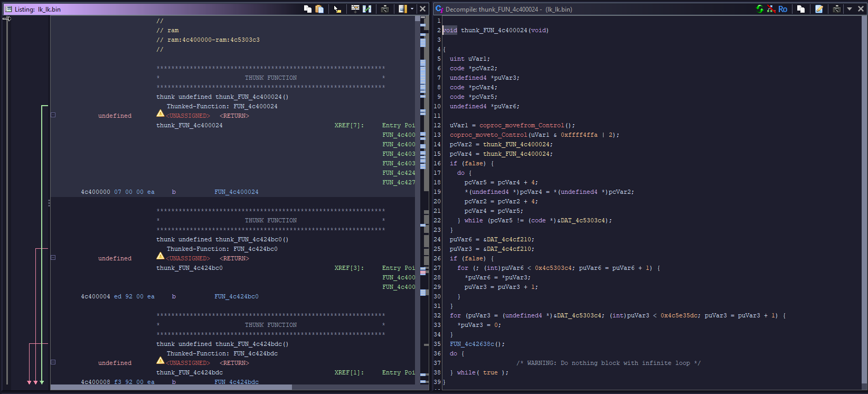Click the pencil-on-page icon in Decompile toolbar
The height and width of the screenshot is (394, 868).
click(x=819, y=9)
